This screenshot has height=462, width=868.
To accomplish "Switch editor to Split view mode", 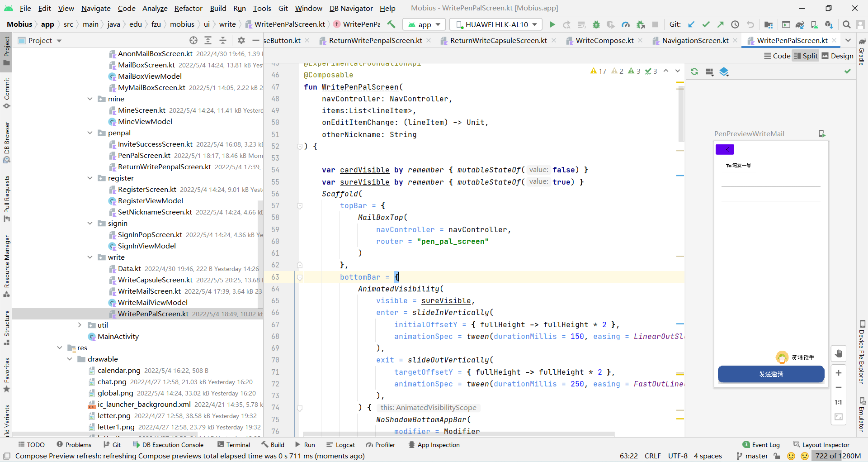I will pos(806,56).
